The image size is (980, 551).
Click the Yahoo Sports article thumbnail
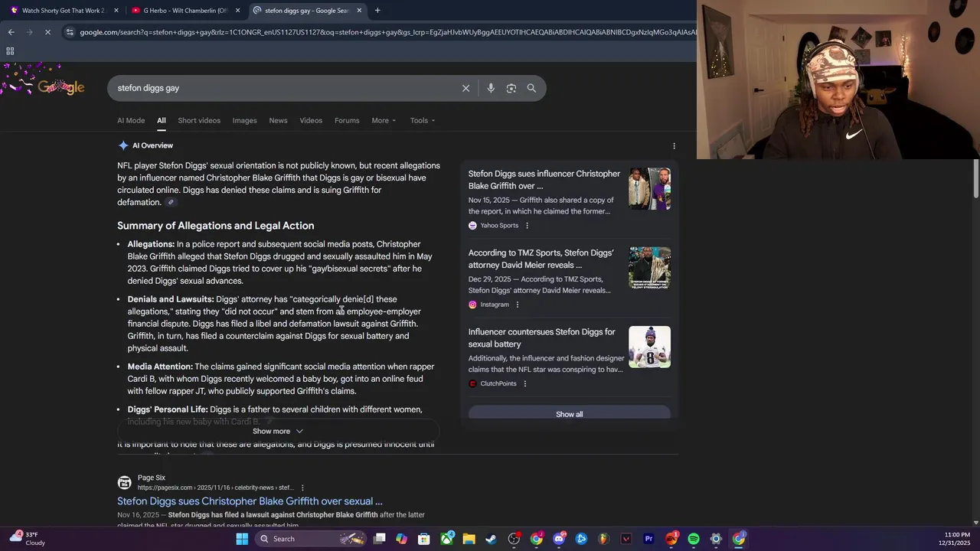649,189
